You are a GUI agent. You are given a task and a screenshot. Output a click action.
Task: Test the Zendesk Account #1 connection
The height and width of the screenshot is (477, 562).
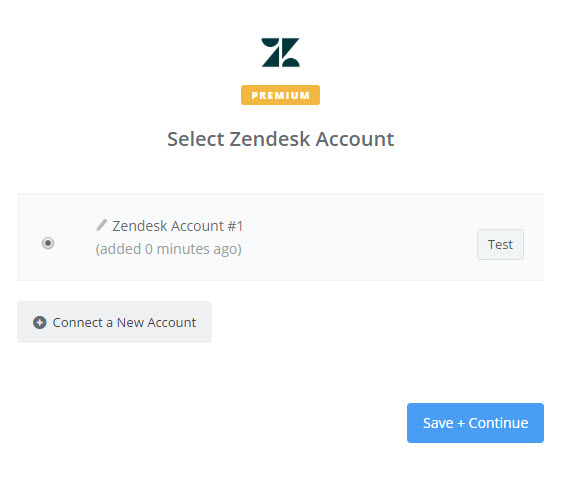(x=500, y=244)
